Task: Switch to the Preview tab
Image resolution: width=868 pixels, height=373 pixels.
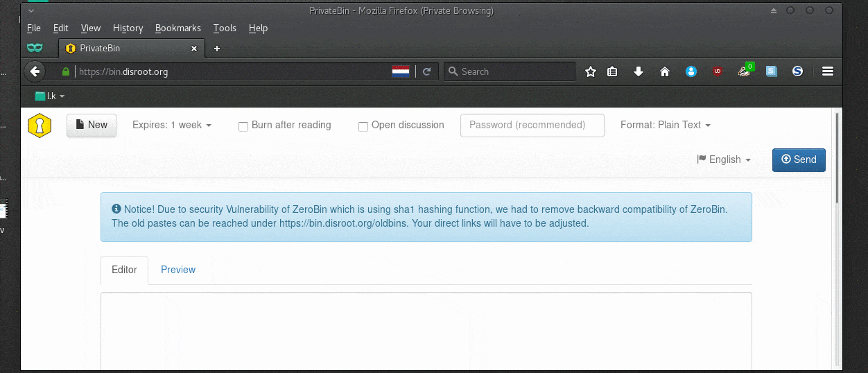Action: click(x=178, y=270)
